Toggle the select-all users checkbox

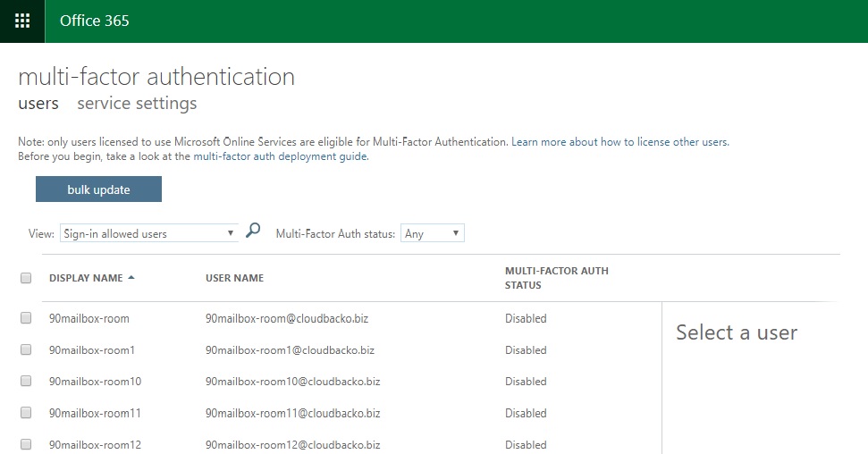pyautogui.click(x=26, y=278)
